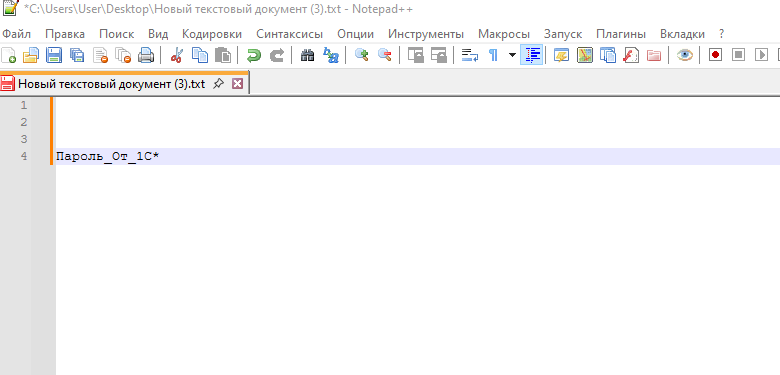Print the document using the printer icon
The height and width of the screenshot is (375, 780).
click(146, 55)
